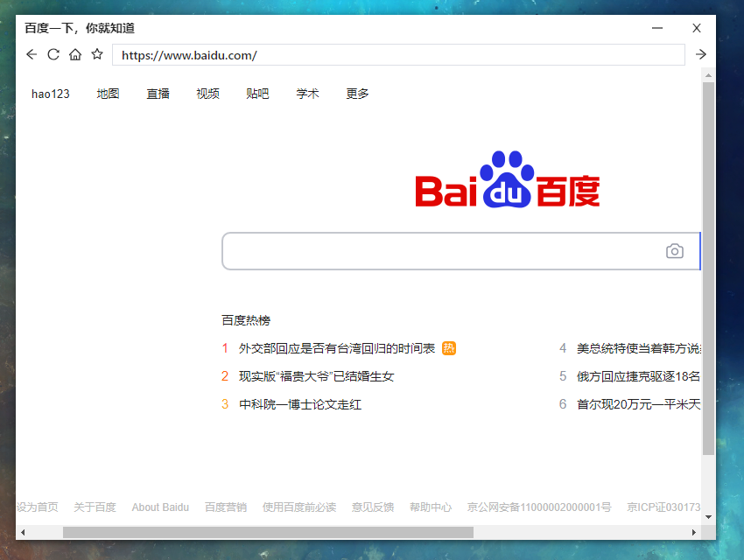Open 视频 in the top navigation

click(207, 94)
